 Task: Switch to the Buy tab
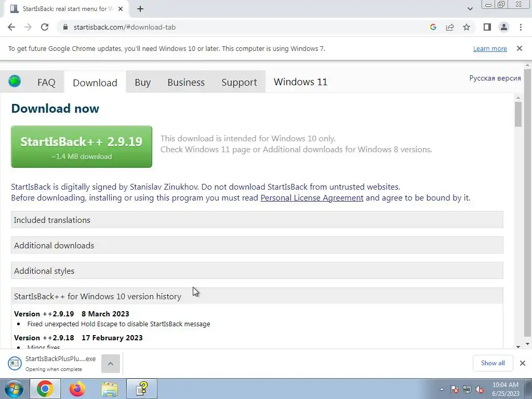142,82
